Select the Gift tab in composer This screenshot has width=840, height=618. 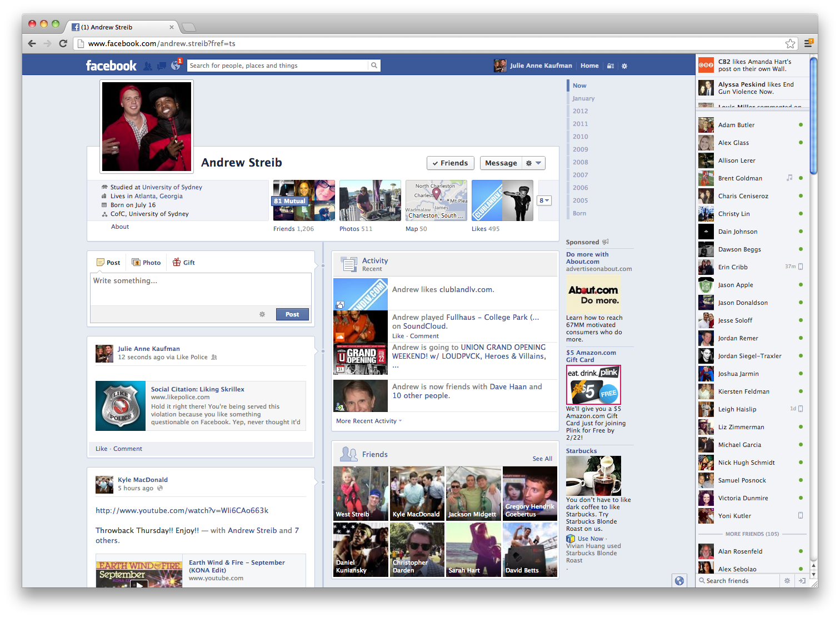click(x=184, y=263)
